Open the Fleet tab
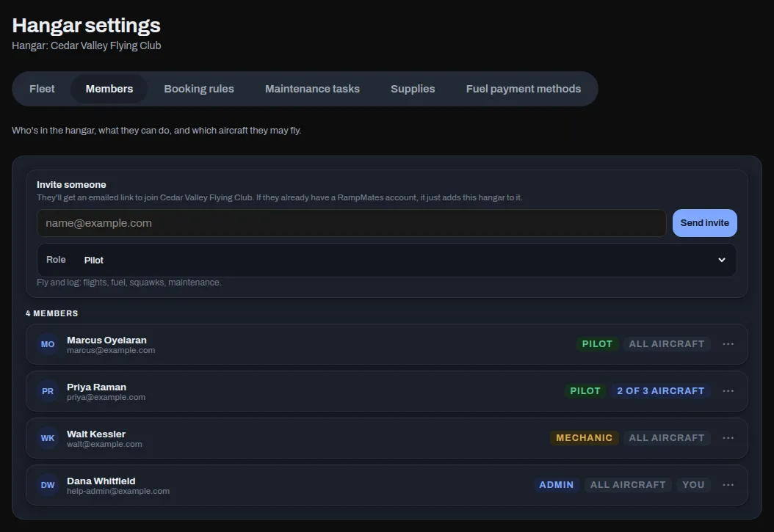This screenshot has height=532, width=774. pyautogui.click(x=42, y=89)
